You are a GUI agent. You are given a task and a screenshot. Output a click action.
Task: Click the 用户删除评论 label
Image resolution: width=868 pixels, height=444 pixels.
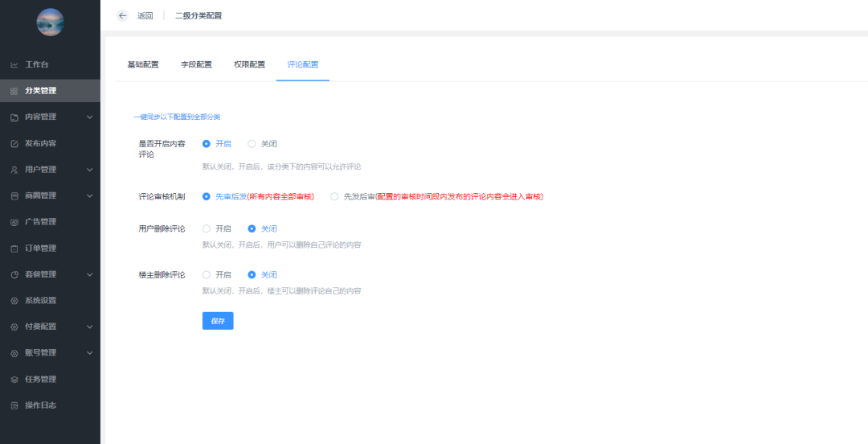click(162, 228)
